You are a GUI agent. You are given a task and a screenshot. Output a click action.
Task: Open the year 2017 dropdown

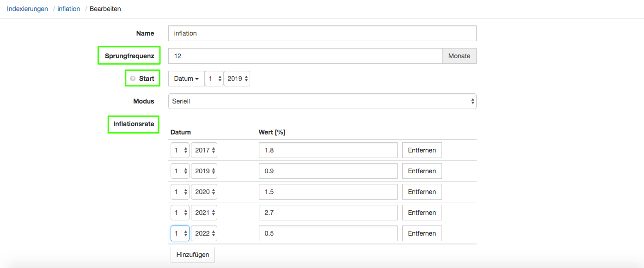(204, 150)
